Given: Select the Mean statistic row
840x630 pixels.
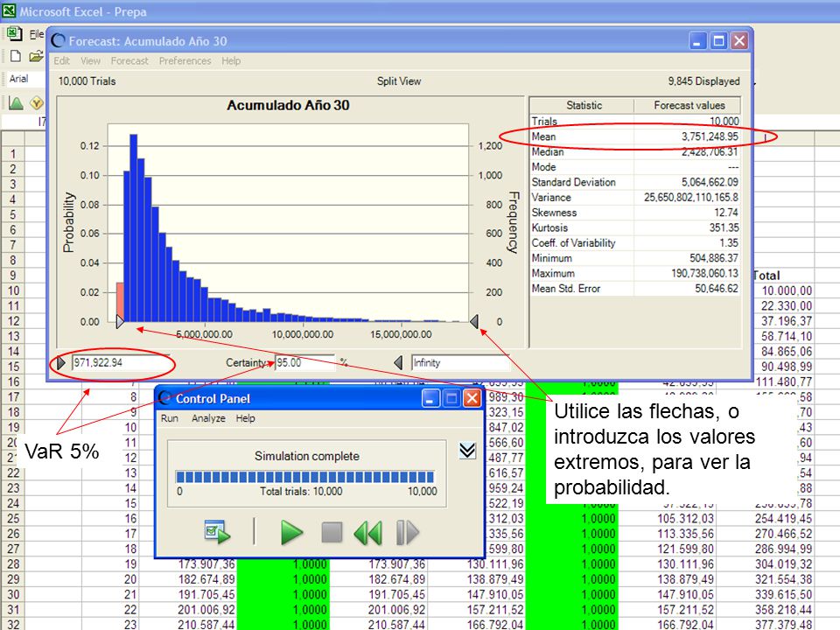Looking at the screenshot, I should [635, 136].
